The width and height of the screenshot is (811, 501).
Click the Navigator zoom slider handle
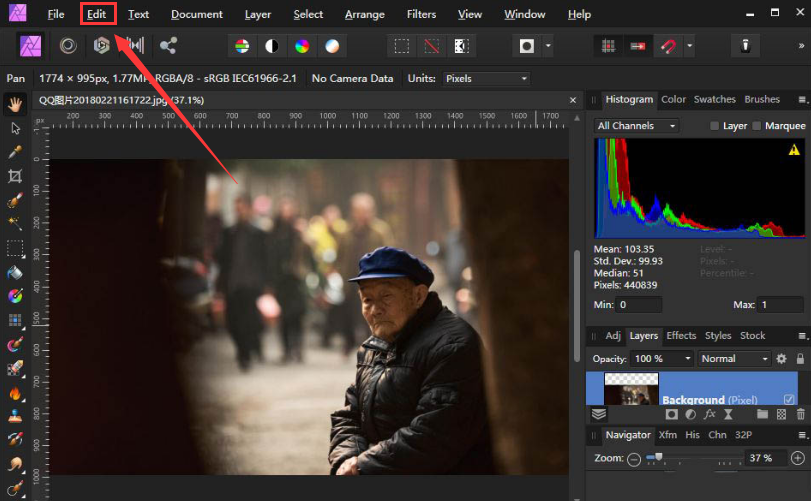(x=658, y=457)
